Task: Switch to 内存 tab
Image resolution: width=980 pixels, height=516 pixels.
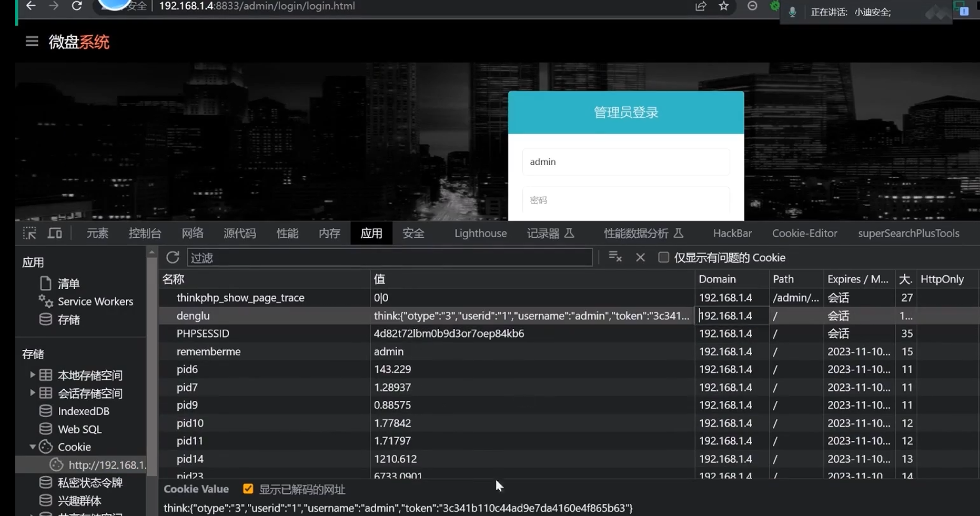Action: (x=329, y=233)
